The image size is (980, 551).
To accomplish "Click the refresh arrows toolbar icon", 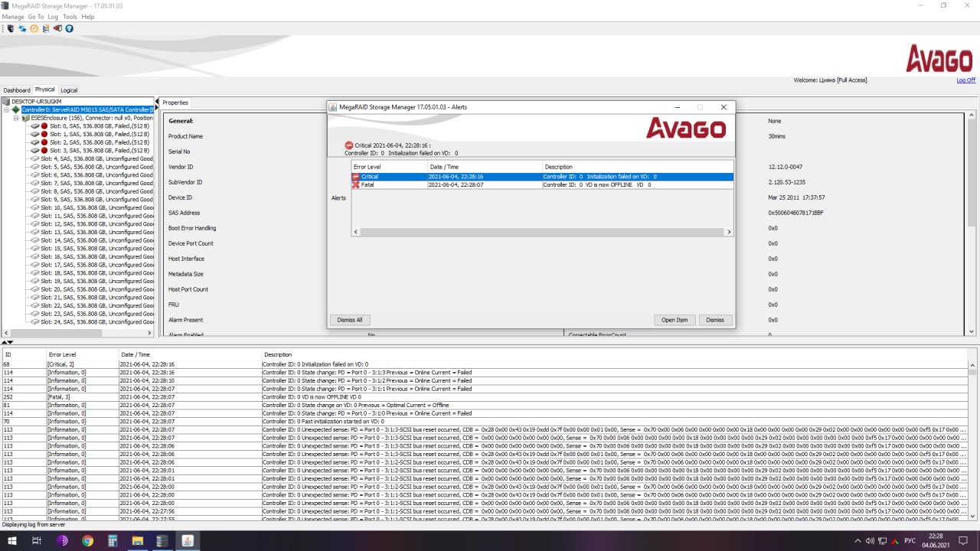I will click(x=22, y=28).
